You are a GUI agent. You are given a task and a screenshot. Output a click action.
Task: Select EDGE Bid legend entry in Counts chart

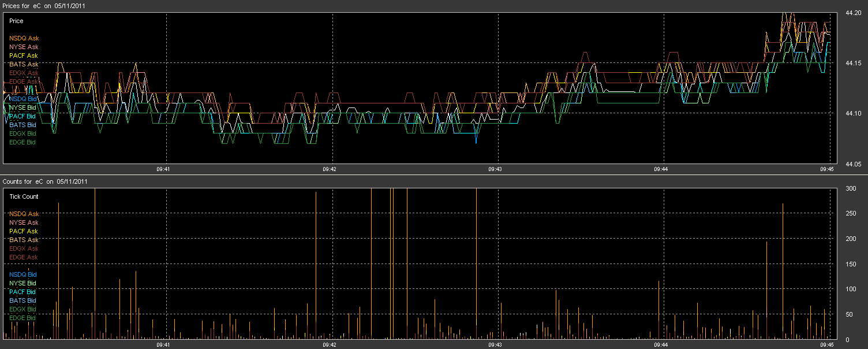23,318
